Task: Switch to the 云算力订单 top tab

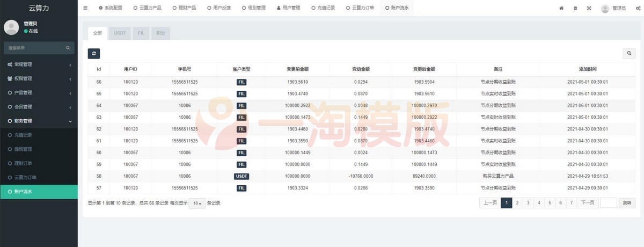Action: click(x=360, y=8)
